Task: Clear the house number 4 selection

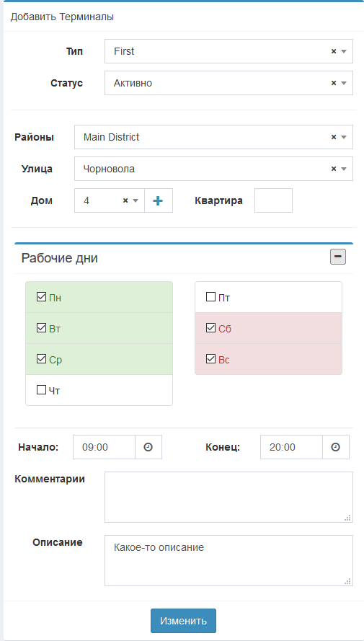Action: tap(125, 200)
